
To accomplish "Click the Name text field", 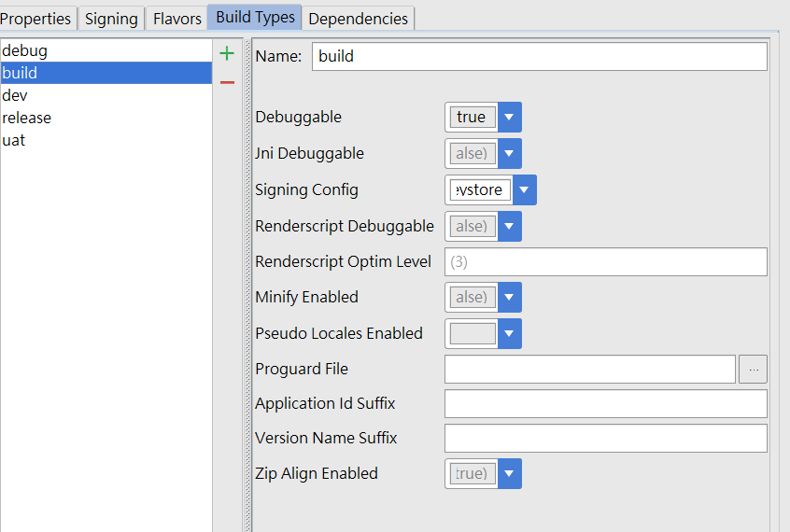I will coord(539,56).
